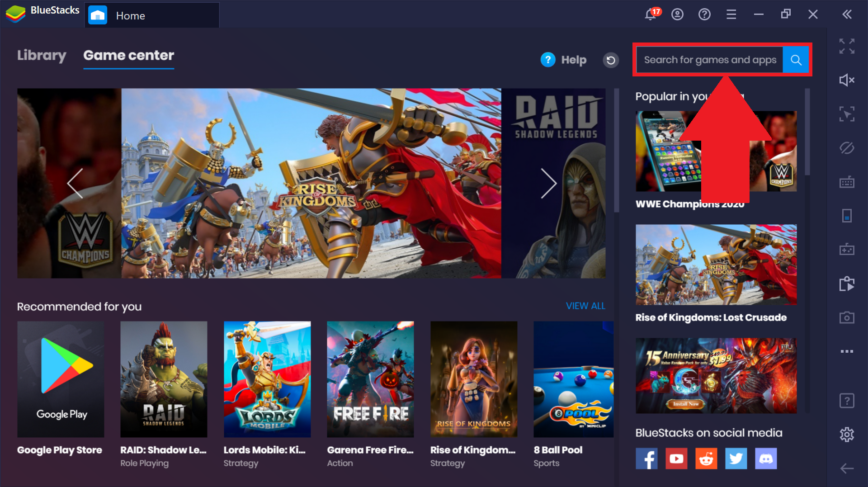Click the back arrow at sidebar bottom
Screen dimensions: 868x487
tap(847, 468)
